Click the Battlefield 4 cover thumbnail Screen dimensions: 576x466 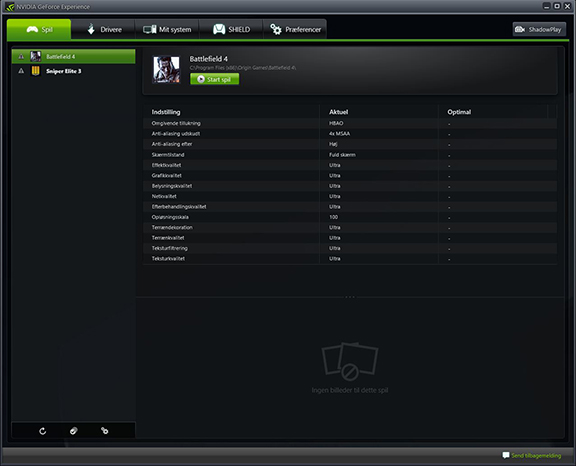coord(166,69)
